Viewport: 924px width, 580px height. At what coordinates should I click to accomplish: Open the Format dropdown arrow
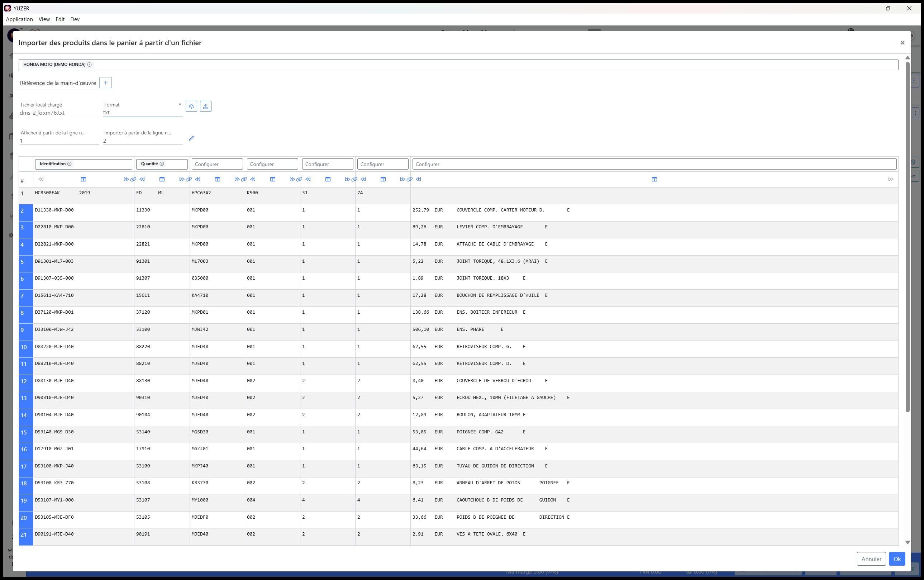tap(180, 104)
